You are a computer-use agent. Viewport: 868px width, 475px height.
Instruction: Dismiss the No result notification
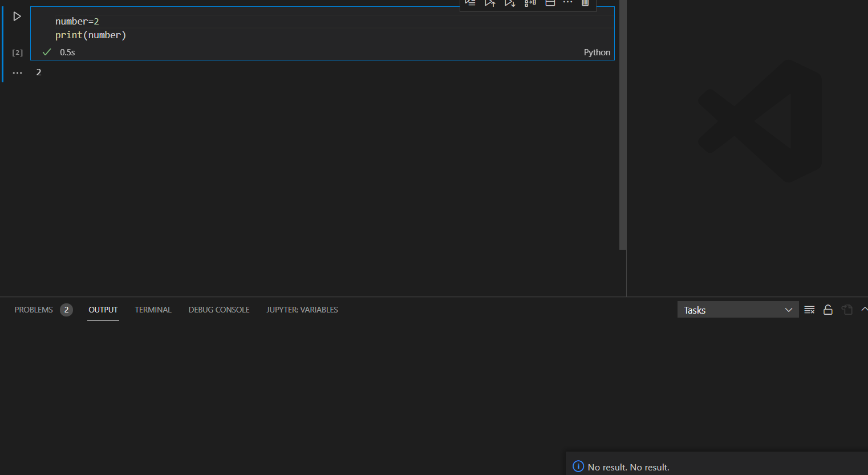[627, 466]
